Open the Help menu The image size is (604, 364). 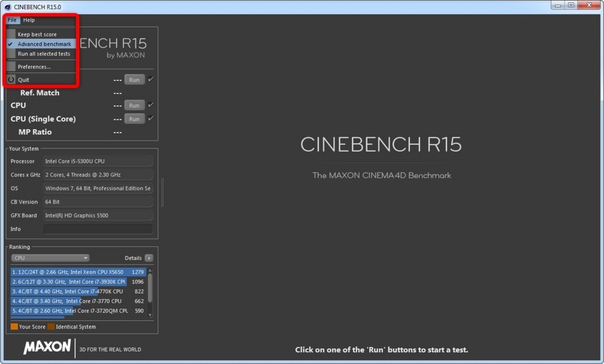click(x=29, y=20)
